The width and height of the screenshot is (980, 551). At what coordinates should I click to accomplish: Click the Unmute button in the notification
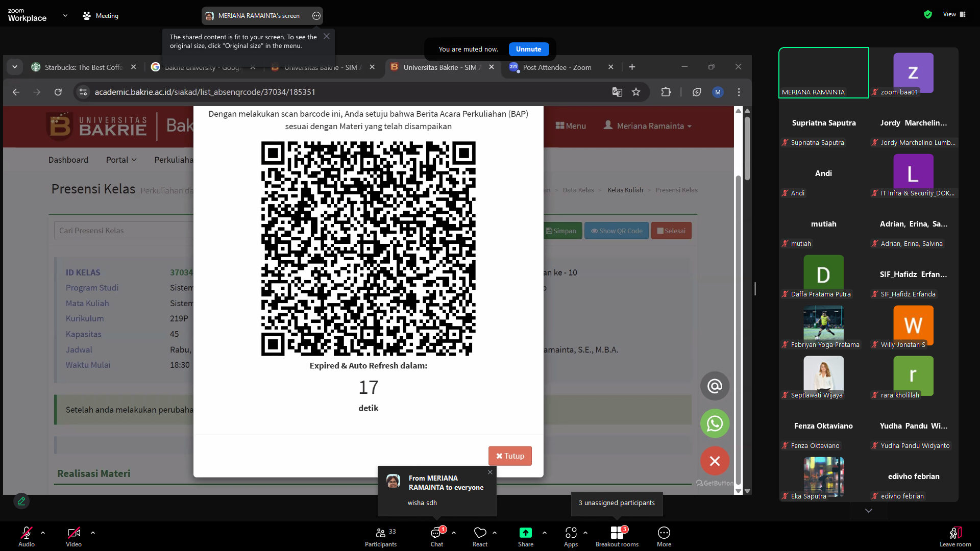pyautogui.click(x=528, y=49)
